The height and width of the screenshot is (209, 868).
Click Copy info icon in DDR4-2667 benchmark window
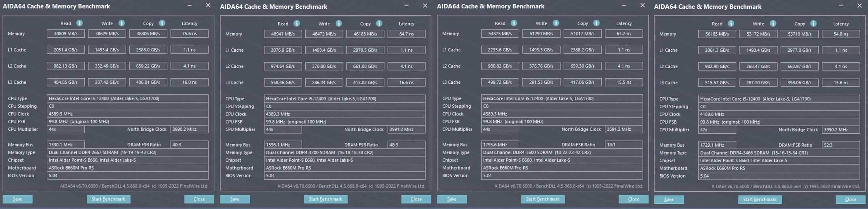[162, 23]
